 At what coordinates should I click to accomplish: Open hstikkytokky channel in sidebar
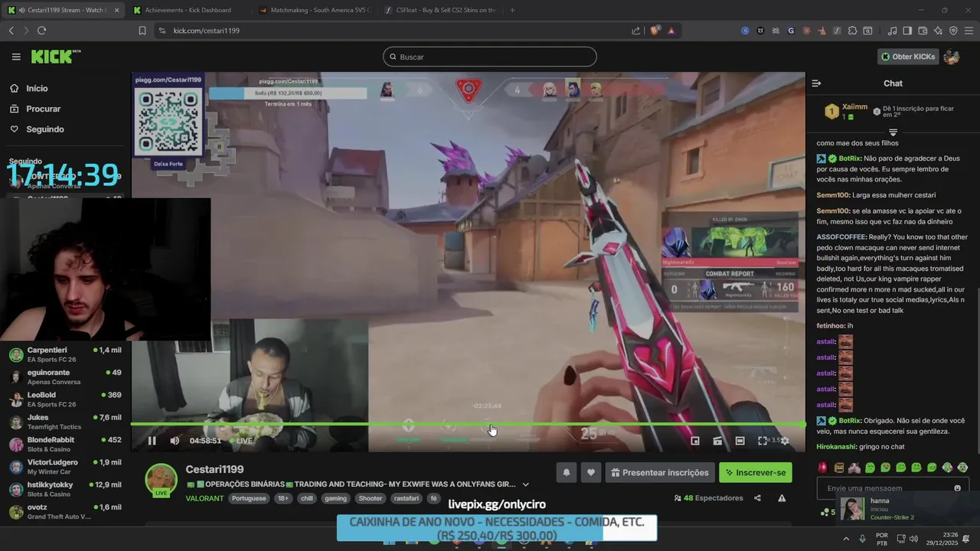coord(65,489)
